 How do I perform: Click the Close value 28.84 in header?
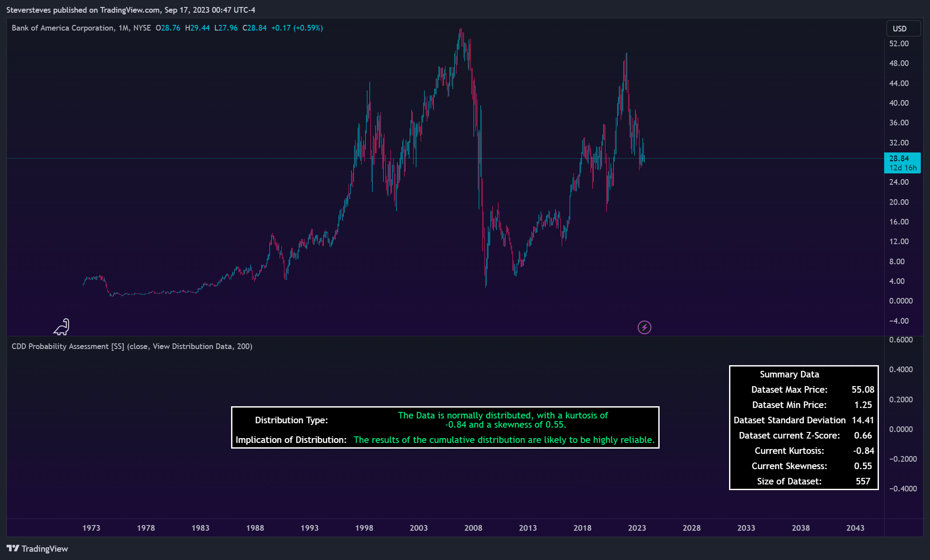[x=257, y=28]
